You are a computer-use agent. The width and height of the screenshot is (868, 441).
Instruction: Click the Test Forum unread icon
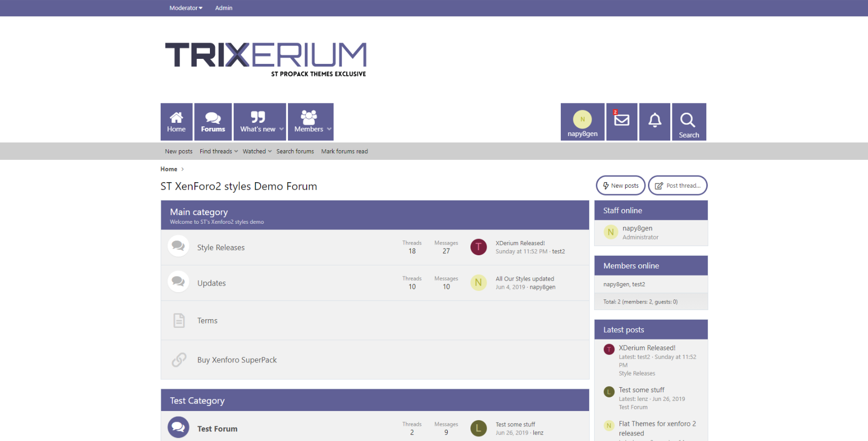point(178,427)
